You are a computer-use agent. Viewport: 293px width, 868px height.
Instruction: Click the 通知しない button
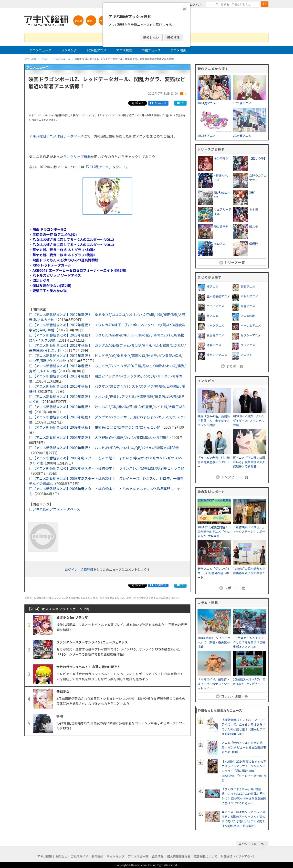point(151,37)
